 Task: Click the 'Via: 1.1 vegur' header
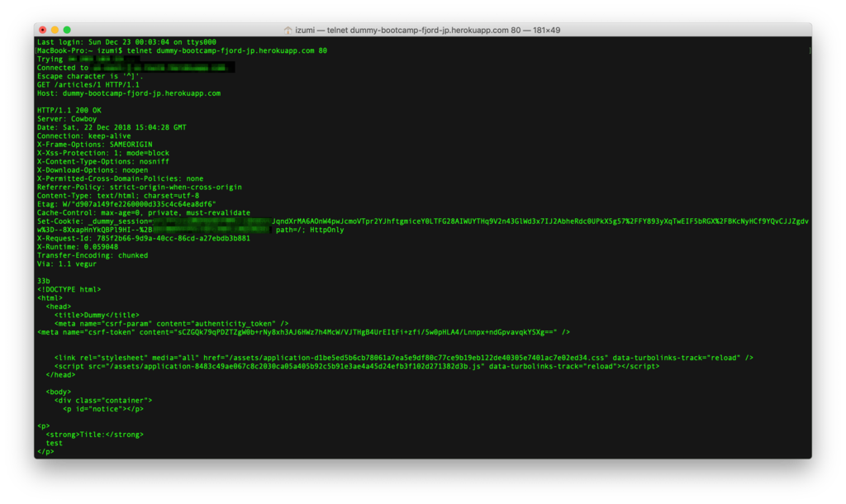coord(67,264)
